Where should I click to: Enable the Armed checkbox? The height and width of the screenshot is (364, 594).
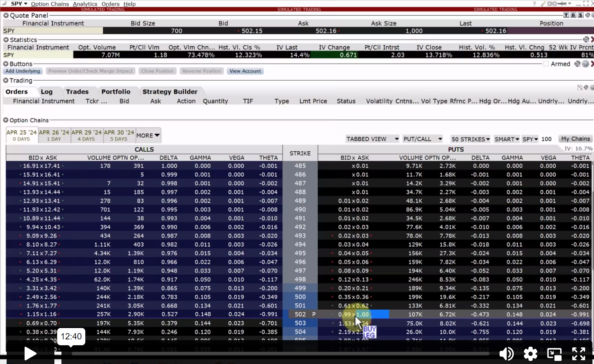[x=546, y=64]
